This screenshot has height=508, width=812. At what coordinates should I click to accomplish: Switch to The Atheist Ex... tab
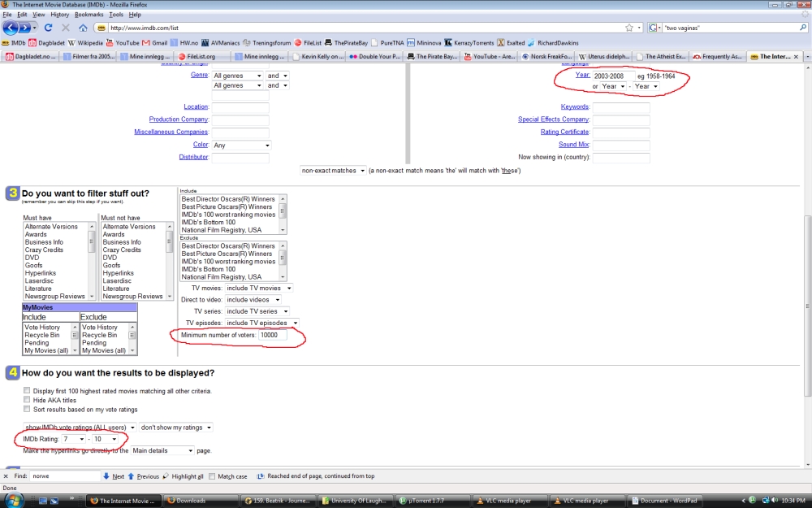click(x=662, y=57)
